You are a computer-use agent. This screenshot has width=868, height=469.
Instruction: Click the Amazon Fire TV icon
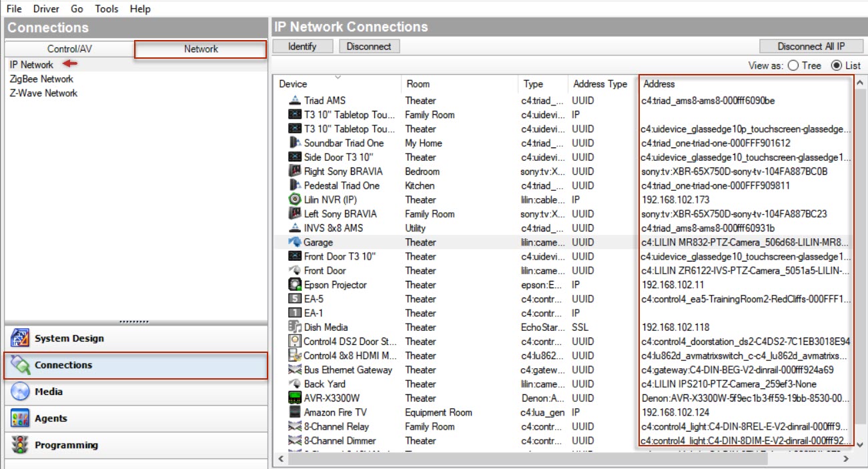(x=295, y=412)
